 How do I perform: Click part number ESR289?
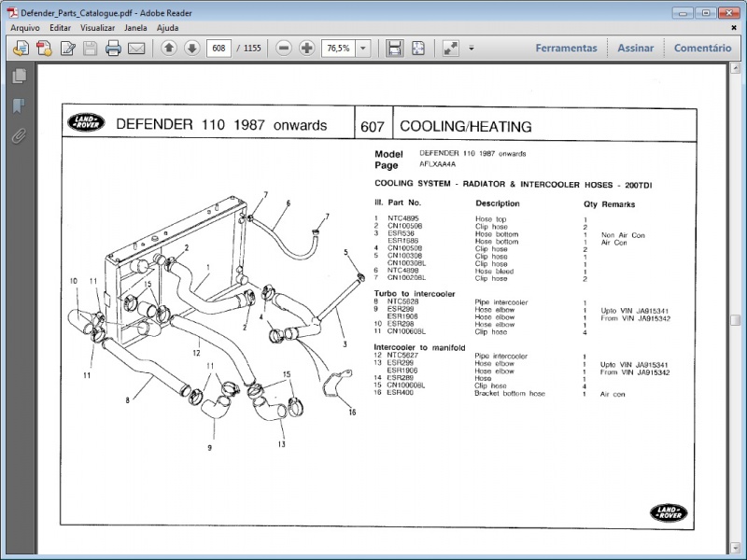(401, 377)
